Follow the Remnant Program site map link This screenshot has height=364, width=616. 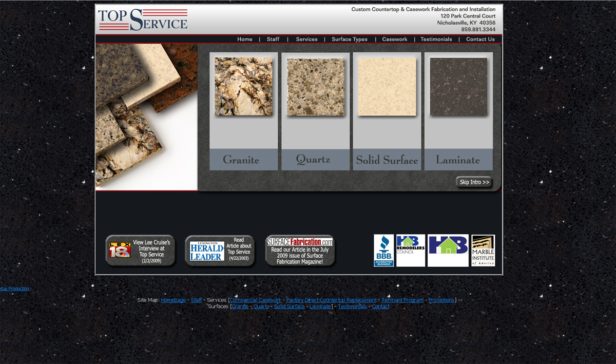coord(402,300)
